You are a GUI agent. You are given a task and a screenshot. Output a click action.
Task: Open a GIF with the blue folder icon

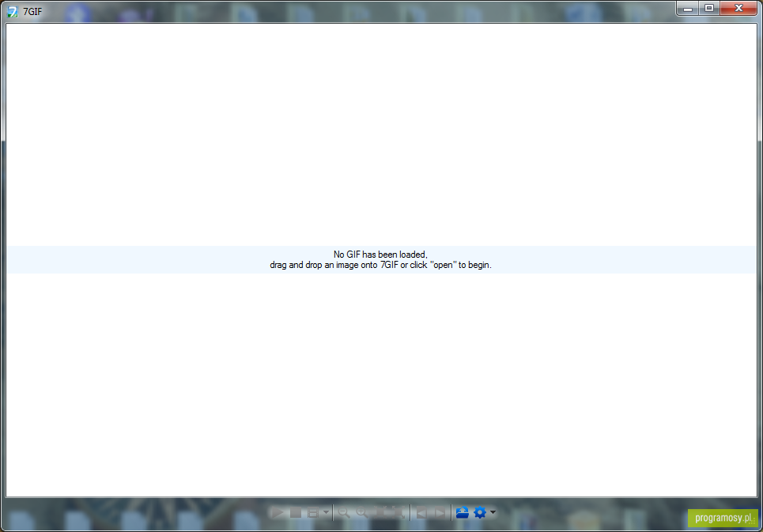(463, 512)
